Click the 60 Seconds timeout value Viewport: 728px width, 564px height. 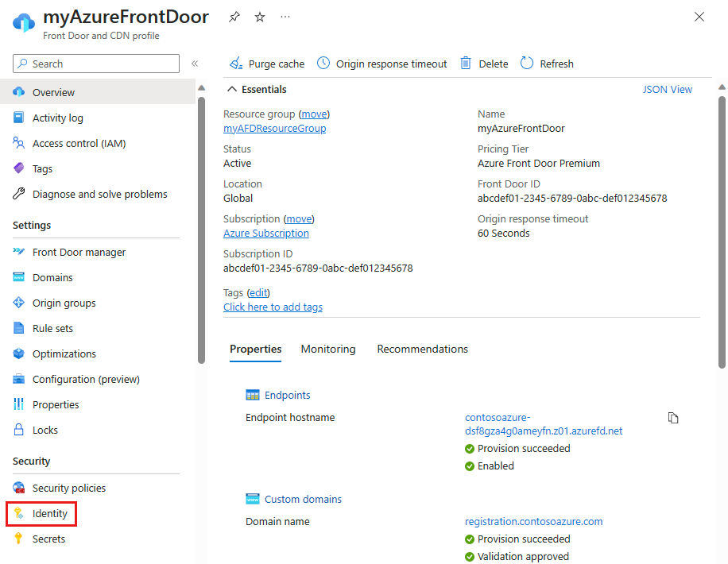pyautogui.click(x=504, y=234)
